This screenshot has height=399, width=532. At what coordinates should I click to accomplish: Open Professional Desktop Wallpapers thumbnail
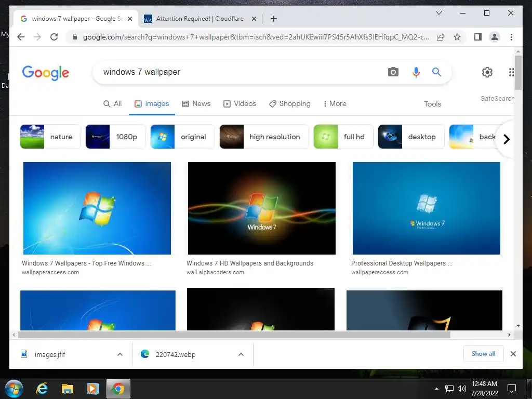[427, 208]
